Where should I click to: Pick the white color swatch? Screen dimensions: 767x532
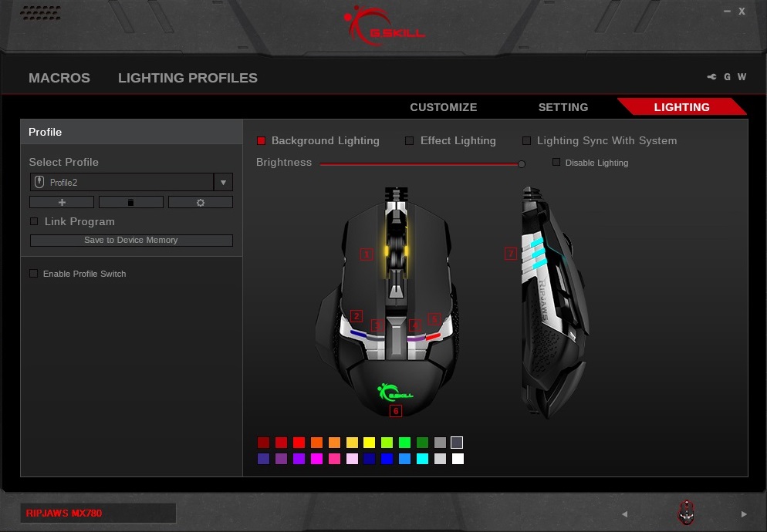458,459
